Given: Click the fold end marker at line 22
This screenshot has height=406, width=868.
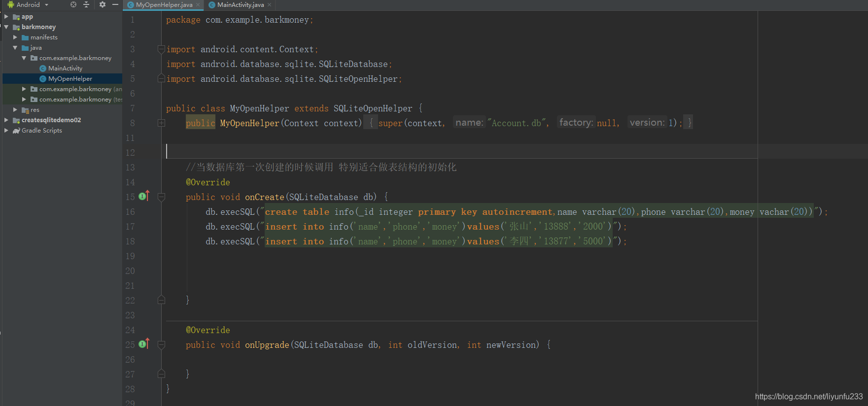Looking at the screenshot, I should pyautogui.click(x=161, y=300).
